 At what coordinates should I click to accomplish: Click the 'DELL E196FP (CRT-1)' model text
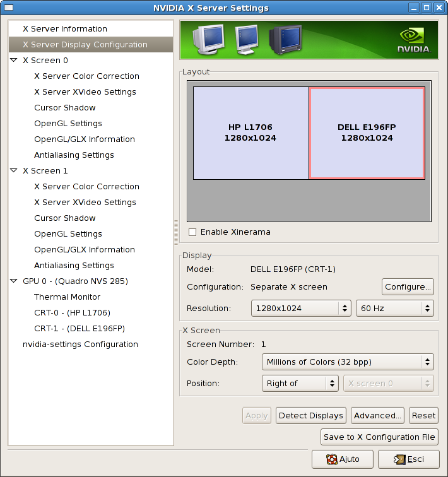tap(293, 269)
